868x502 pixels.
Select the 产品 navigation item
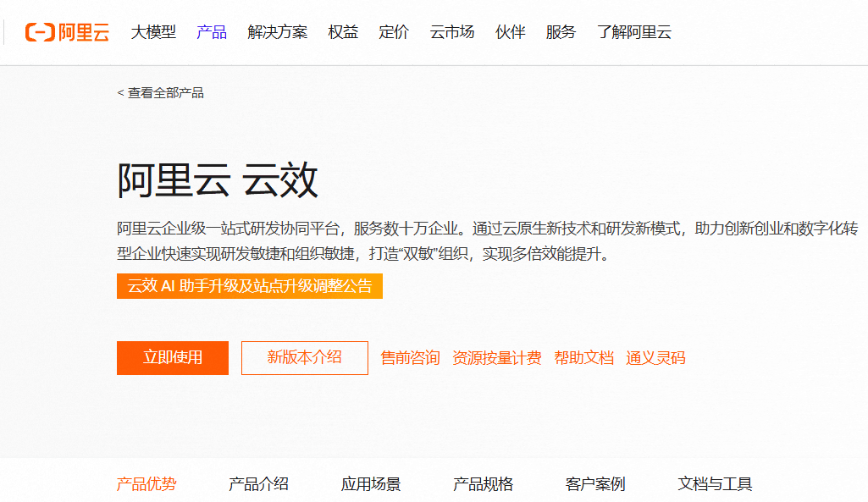click(x=212, y=32)
